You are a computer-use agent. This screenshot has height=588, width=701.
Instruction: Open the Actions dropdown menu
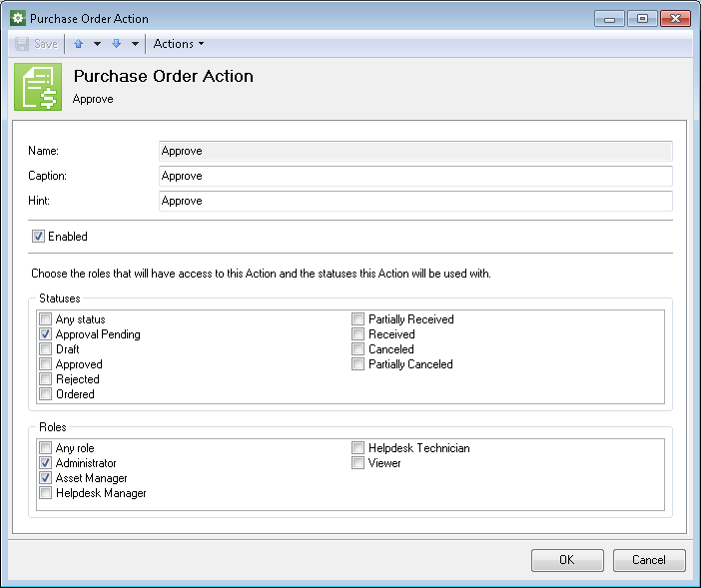(x=179, y=44)
